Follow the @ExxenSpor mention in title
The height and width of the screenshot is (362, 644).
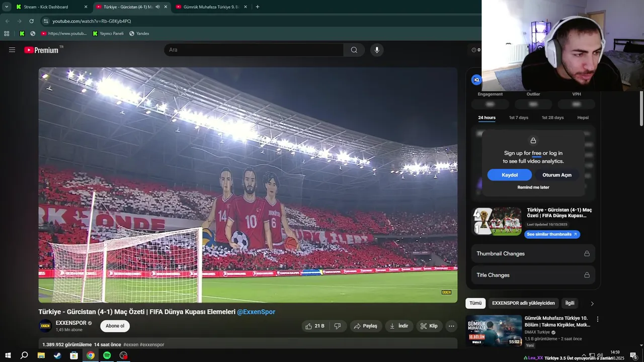pyautogui.click(x=256, y=312)
